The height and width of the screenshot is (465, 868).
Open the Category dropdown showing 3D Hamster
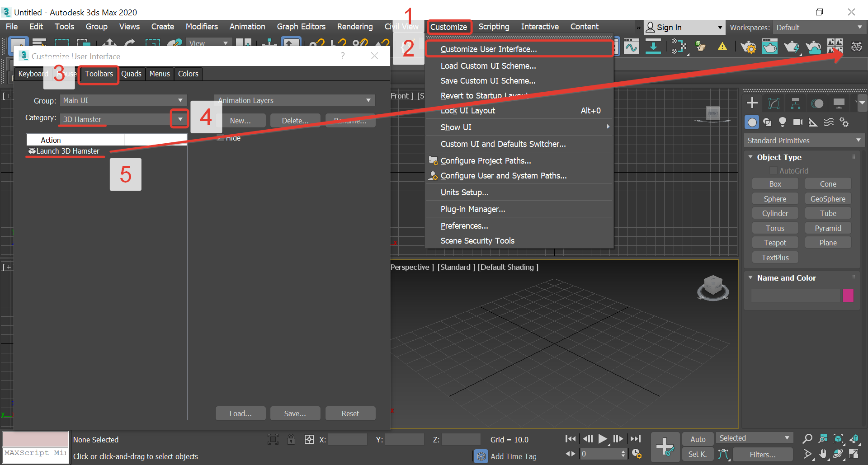pos(180,119)
